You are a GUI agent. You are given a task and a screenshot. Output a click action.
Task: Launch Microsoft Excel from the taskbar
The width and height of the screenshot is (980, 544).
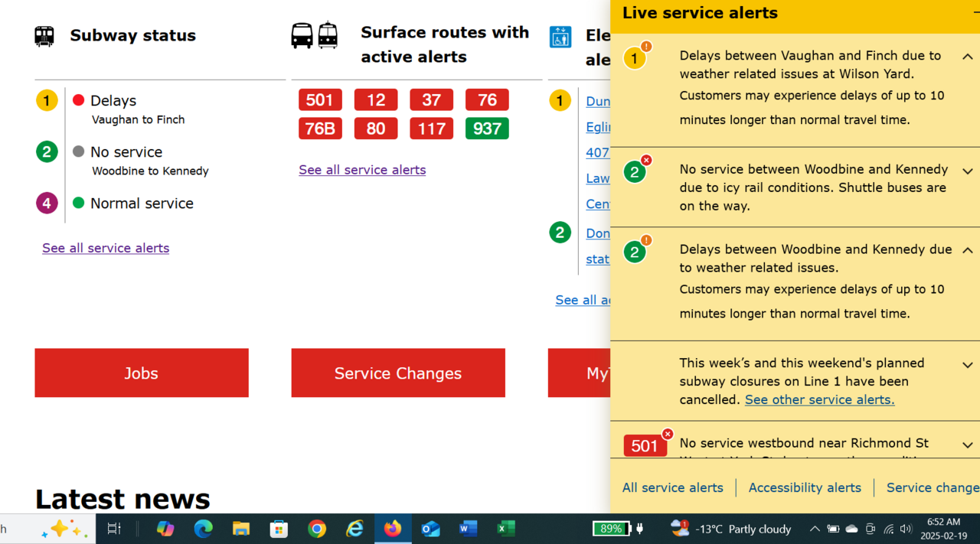pyautogui.click(x=505, y=529)
